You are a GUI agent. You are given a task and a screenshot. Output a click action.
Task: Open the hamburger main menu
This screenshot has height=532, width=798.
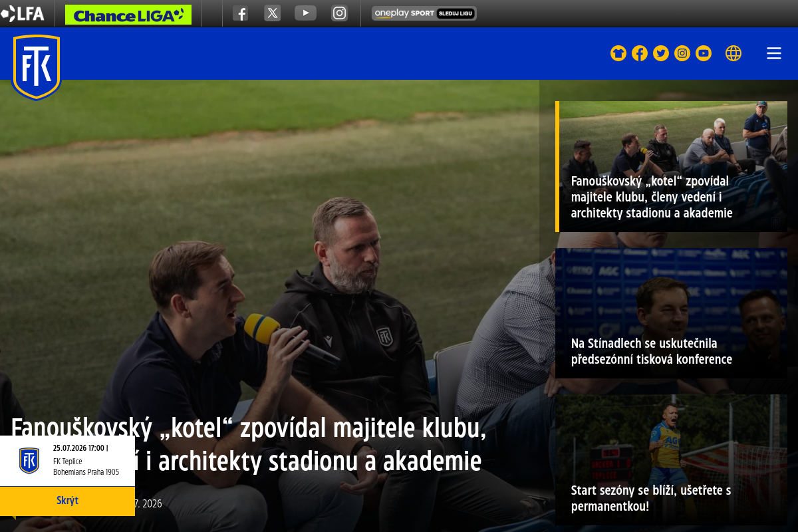[774, 53]
